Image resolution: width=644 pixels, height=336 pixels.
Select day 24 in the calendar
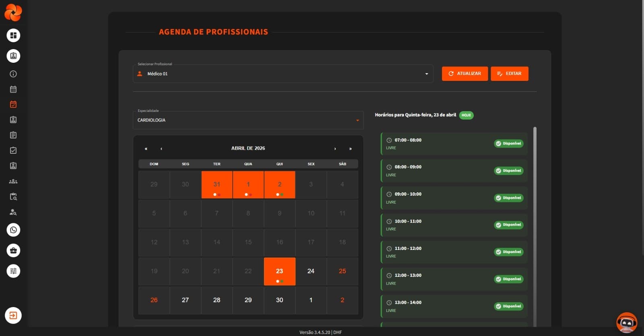(x=311, y=271)
